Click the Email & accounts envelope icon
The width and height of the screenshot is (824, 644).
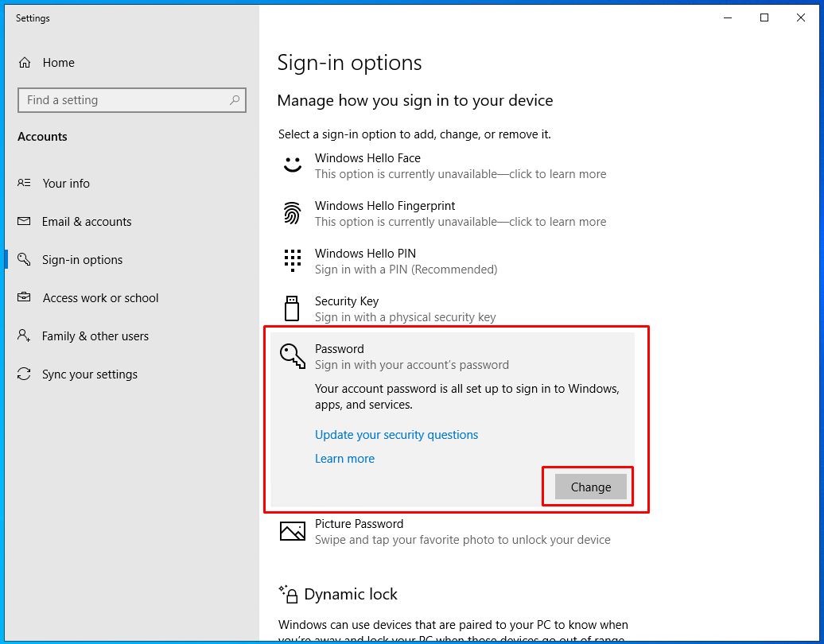click(24, 221)
